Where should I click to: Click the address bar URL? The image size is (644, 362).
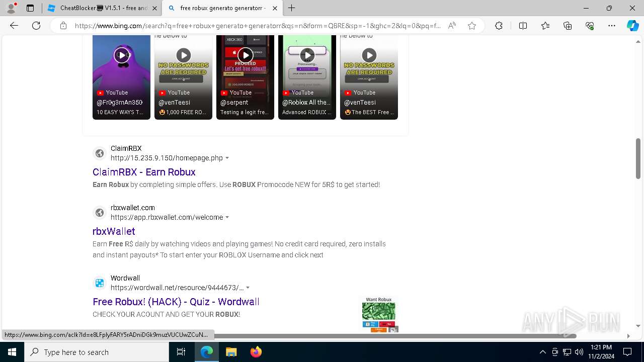click(258, 26)
